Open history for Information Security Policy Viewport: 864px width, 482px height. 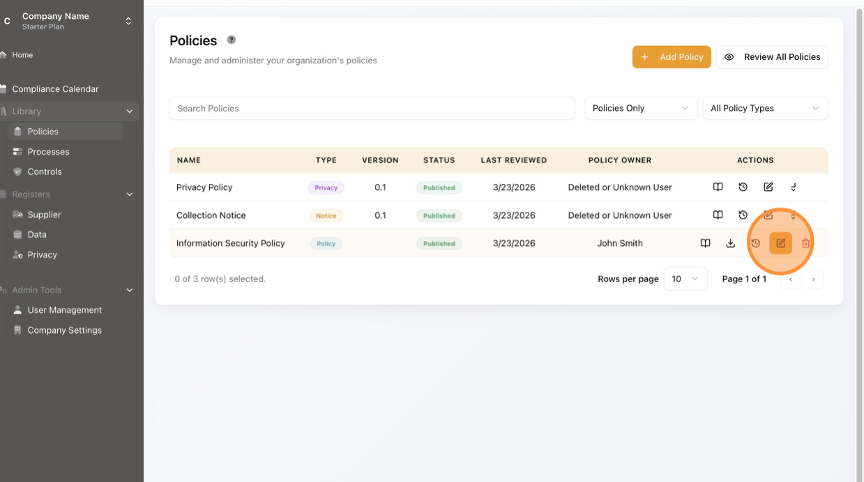coord(756,243)
